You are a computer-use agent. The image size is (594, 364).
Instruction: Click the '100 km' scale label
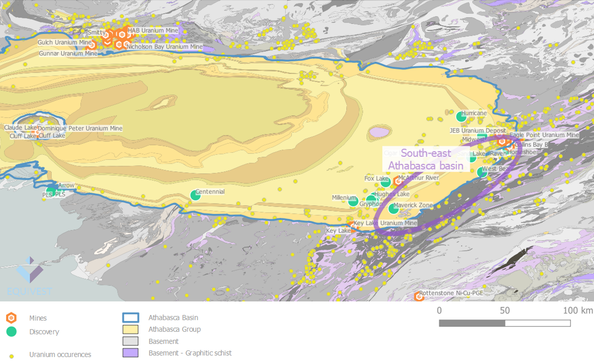(x=578, y=311)
